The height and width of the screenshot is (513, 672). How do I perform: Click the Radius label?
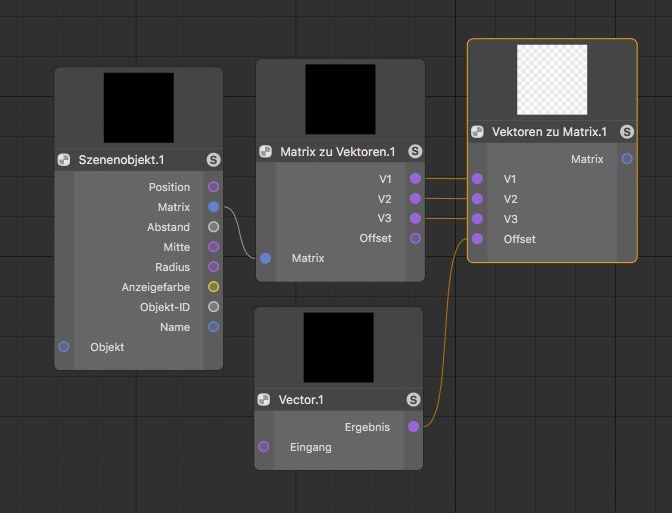173,267
